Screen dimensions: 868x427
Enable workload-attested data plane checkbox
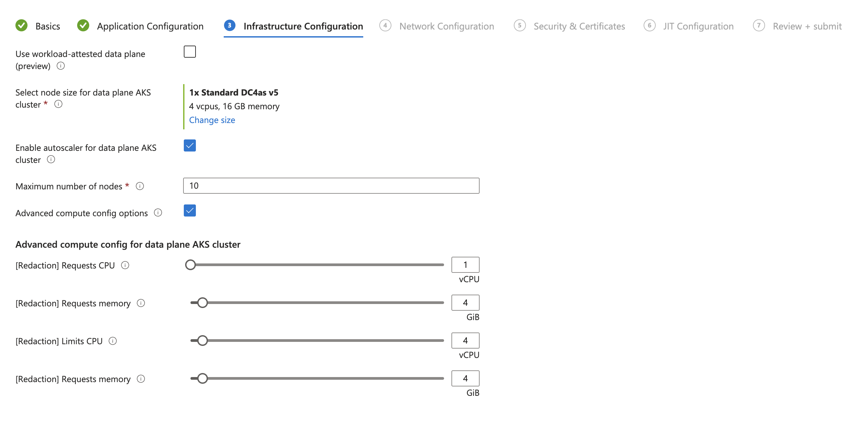click(x=190, y=52)
